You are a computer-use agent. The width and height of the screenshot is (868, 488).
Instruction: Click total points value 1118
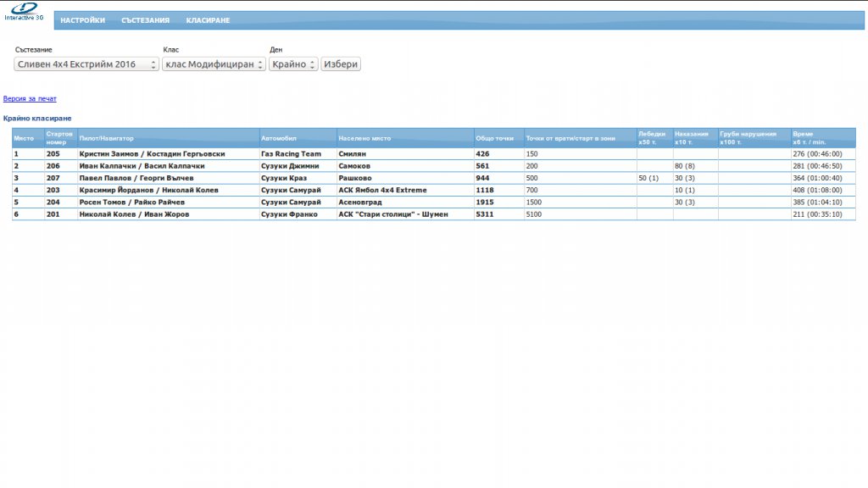(485, 191)
